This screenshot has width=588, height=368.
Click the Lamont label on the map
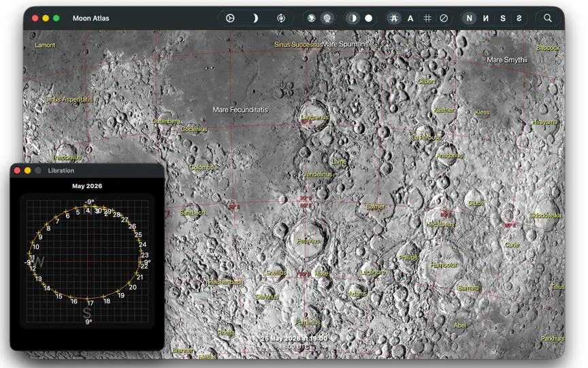point(45,45)
